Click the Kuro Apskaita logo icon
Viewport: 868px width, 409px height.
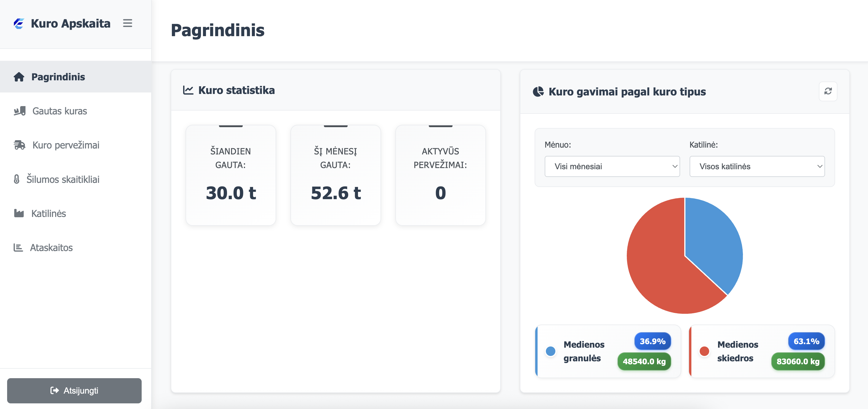pos(19,24)
